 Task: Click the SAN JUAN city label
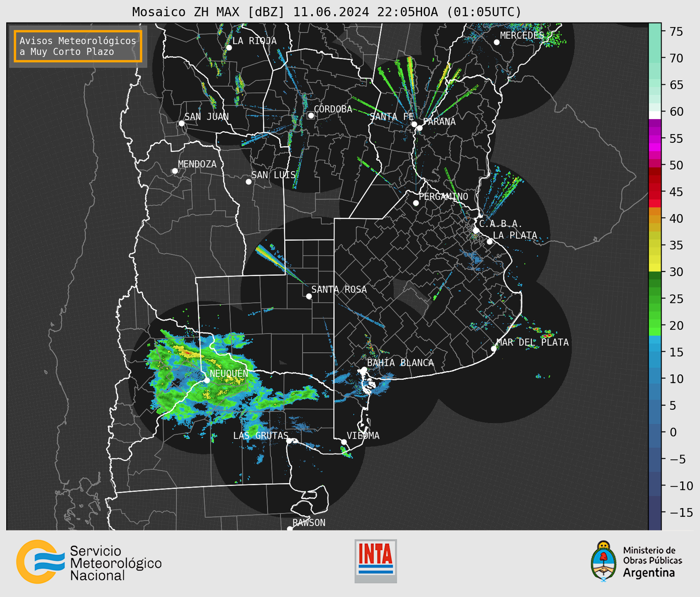[x=207, y=117]
